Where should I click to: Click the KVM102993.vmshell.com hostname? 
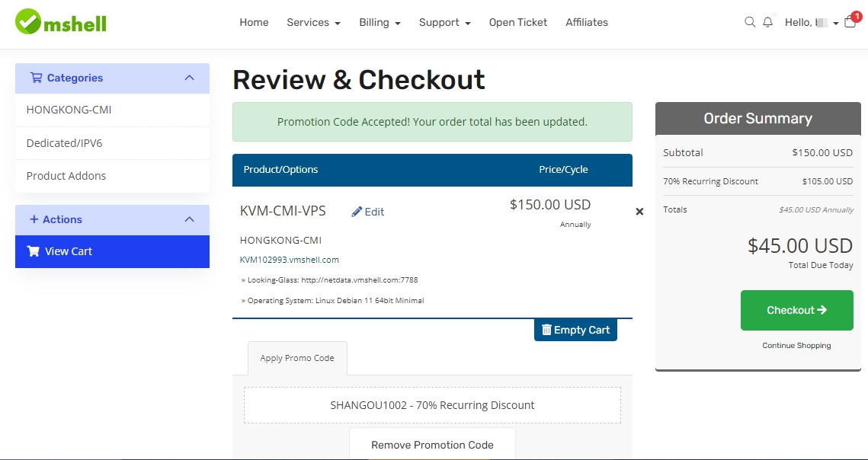coord(290,260)
